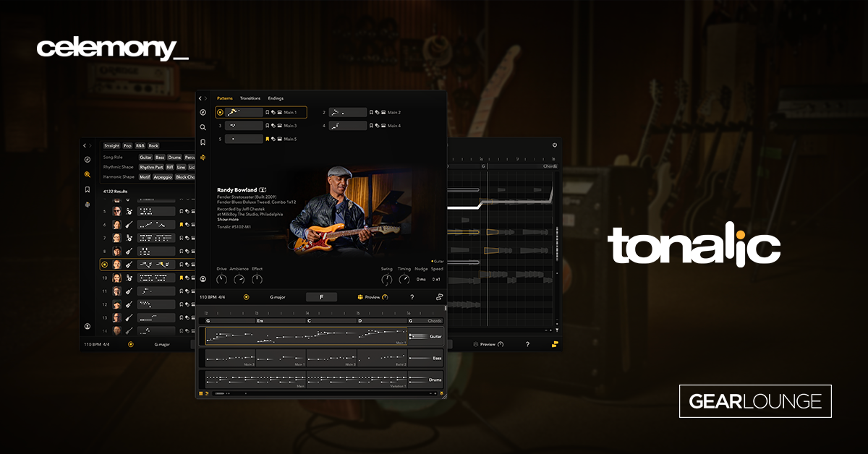Select the Em chord block in chord track

[281, 321]
